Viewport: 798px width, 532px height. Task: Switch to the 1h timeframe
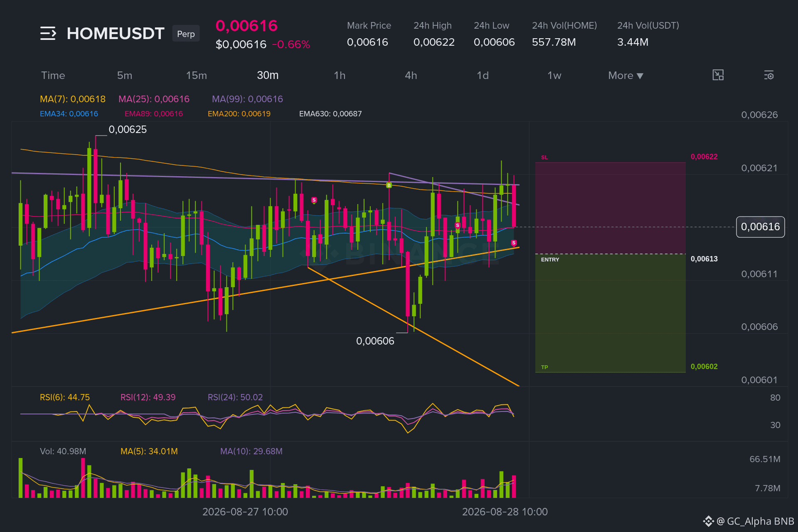click(340, 75)
